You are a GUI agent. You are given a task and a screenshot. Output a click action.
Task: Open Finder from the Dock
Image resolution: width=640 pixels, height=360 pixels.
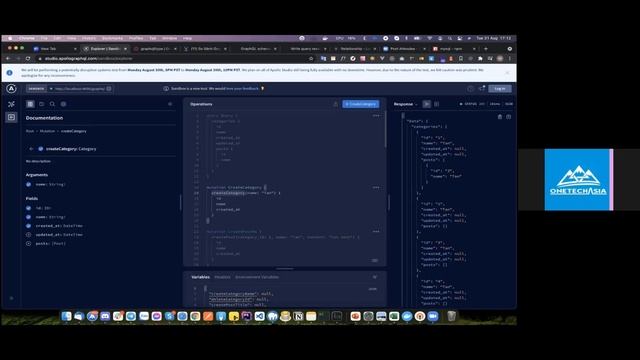pos(66,316)
